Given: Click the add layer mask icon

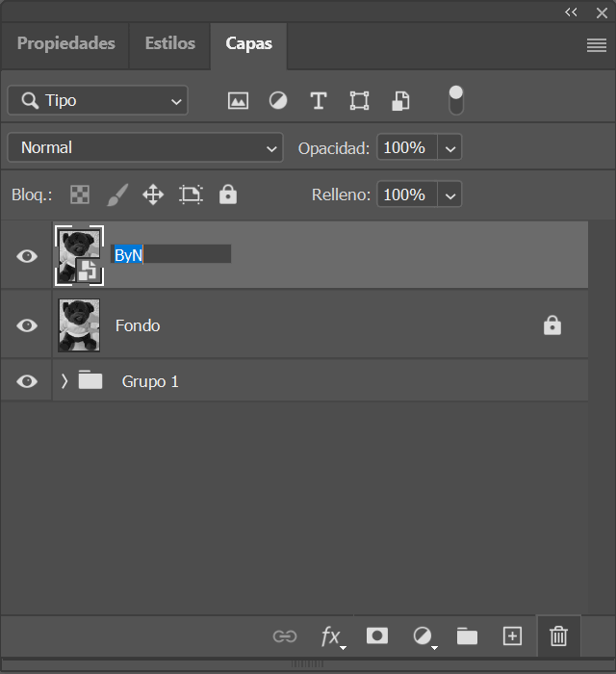Looking at the screenshot, I should (x=376, y=635).
